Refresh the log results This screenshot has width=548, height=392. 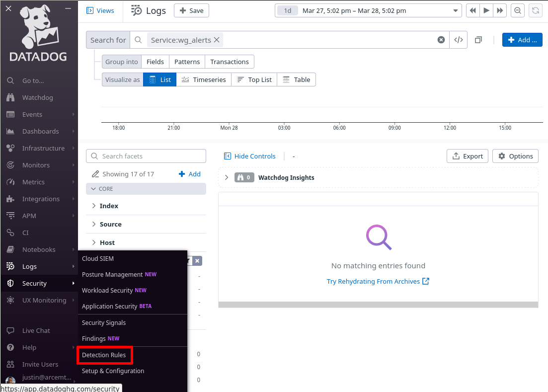(536, 11)
